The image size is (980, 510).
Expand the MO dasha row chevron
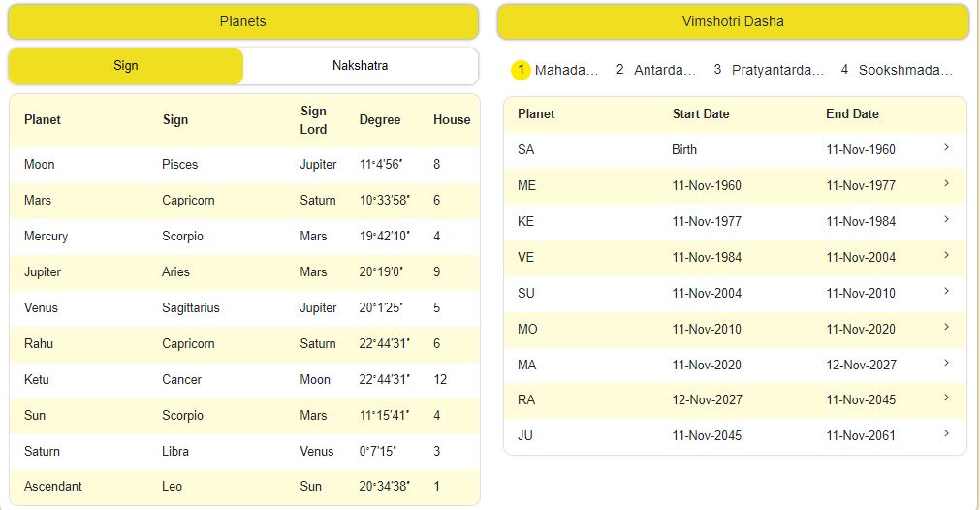click(x=946, y=327)
